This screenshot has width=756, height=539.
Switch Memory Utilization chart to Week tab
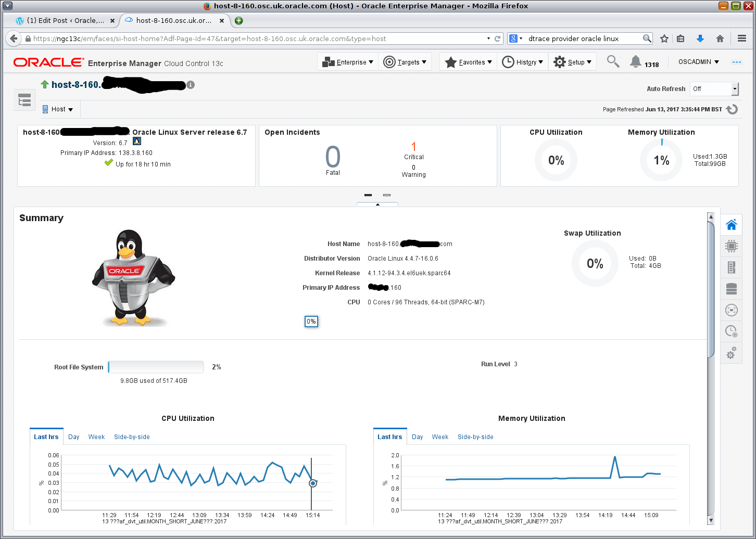coord(440,437)
